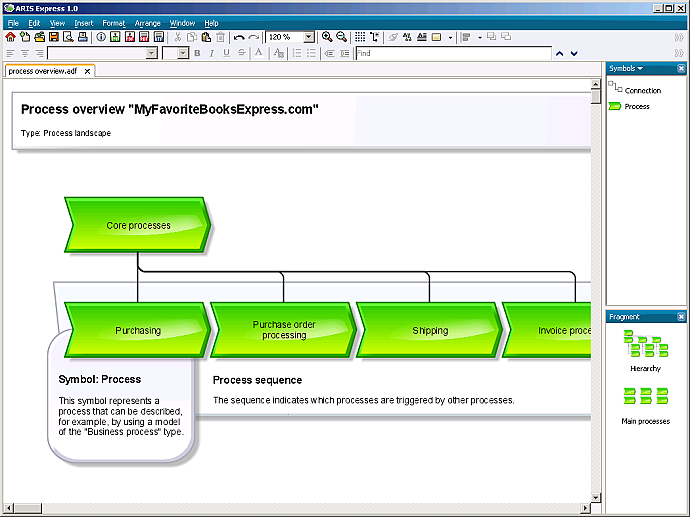Redo the last undone action

coord(253,37)
